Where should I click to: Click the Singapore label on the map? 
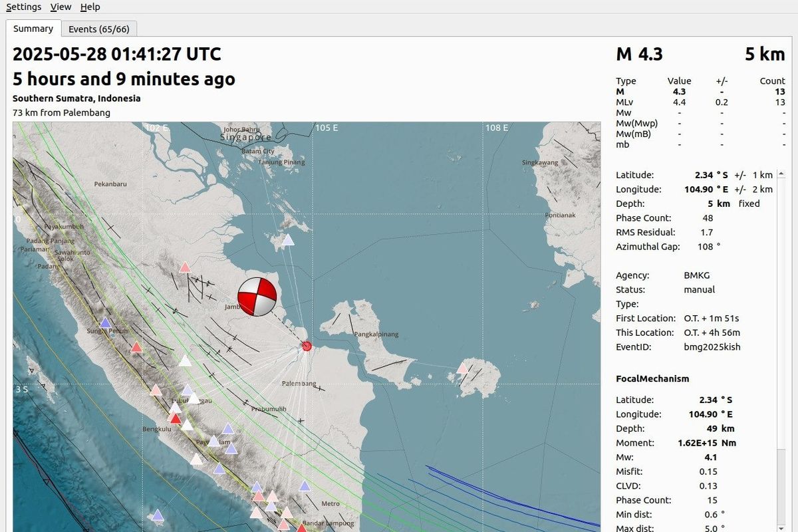click(246, 138)
